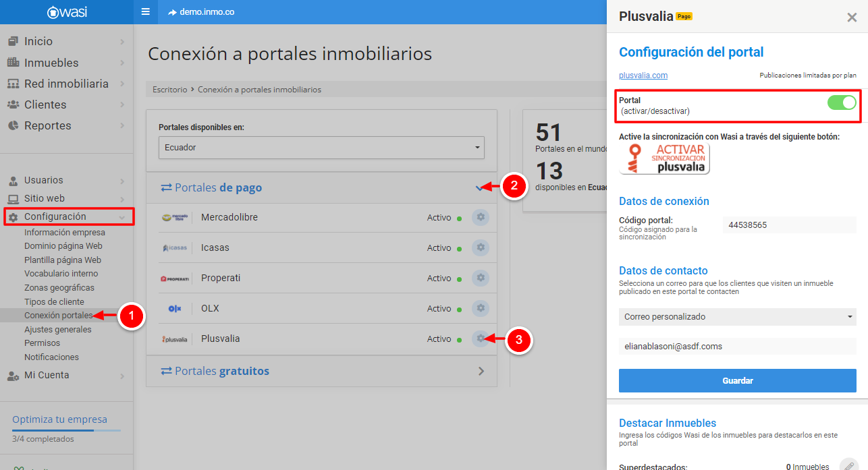Open the Ecuador country dropdown

(x=321, y=147)
